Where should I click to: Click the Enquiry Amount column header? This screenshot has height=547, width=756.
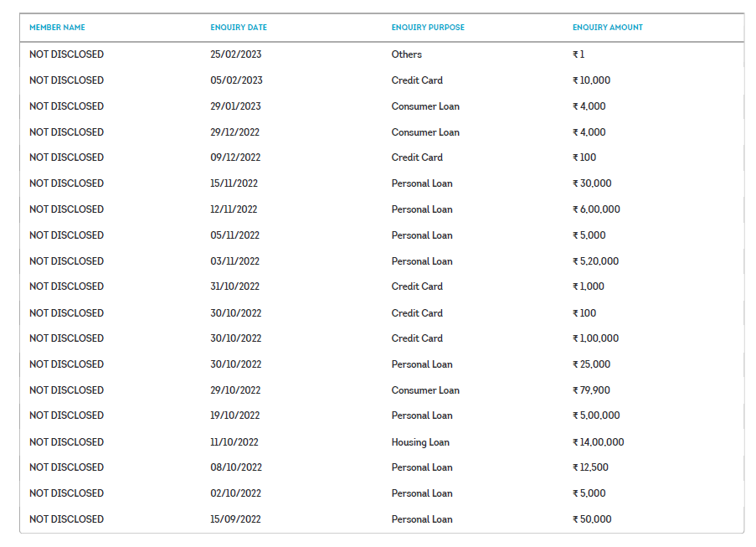608,28
